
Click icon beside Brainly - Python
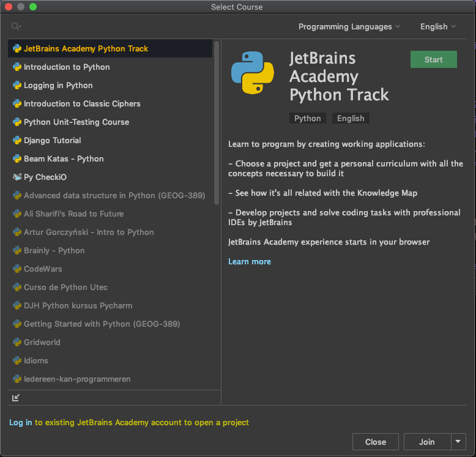[x=17, y=250]
